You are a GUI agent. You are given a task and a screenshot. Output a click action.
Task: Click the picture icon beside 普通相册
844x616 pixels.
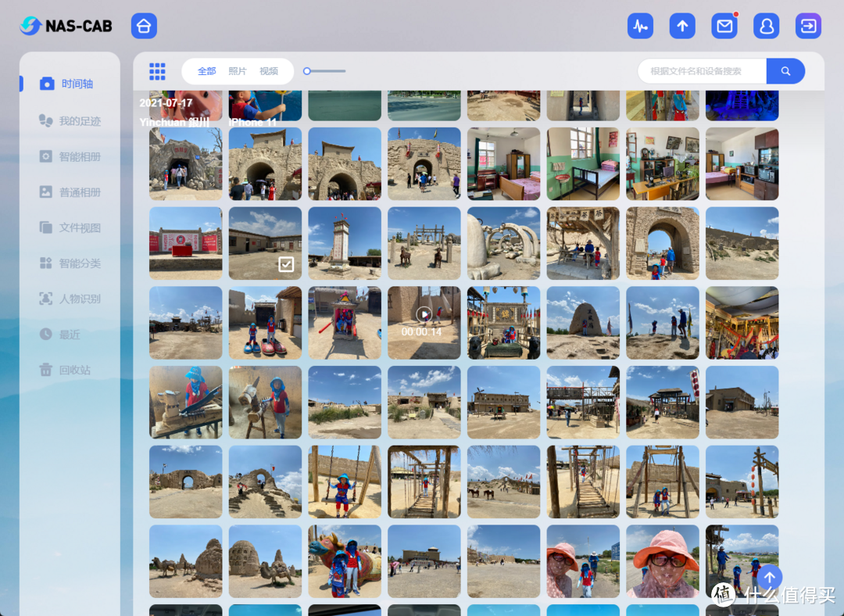point(46,192)
